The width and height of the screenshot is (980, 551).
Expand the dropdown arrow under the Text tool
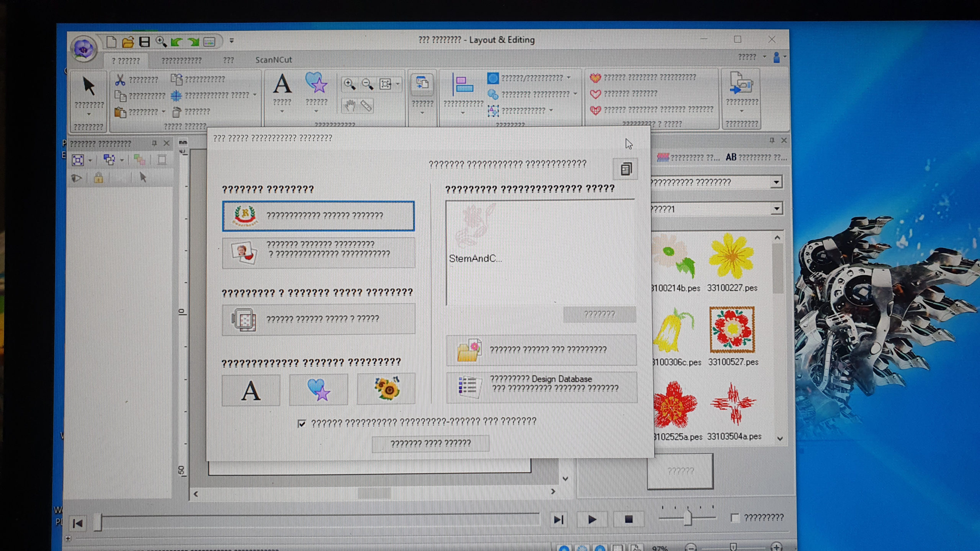[282, 111]
